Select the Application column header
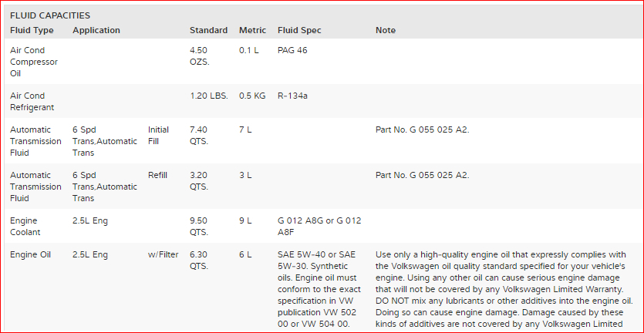This screenshot has width=644, height=333. [x=96, y=30]
